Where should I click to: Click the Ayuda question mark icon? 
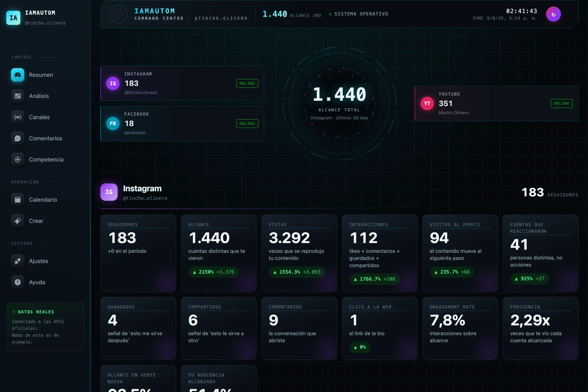point(18,282)
